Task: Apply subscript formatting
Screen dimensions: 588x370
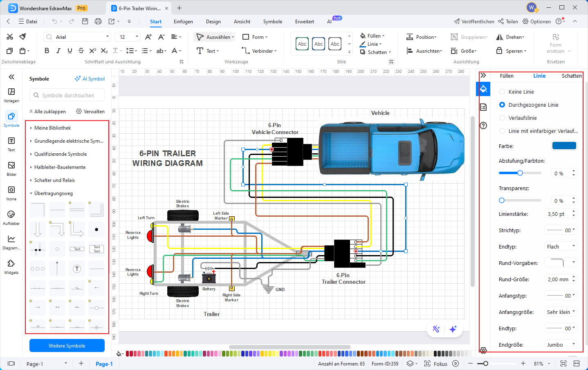Action: coord(104,51)
